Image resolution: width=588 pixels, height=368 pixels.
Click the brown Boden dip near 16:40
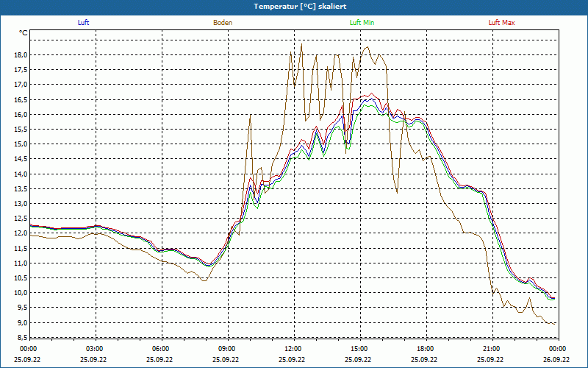point(397,193)
